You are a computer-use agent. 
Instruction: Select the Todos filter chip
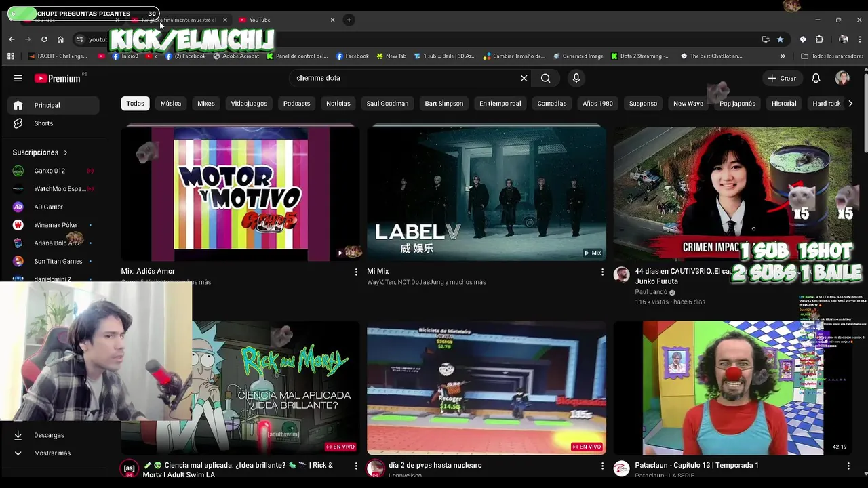pos(135,104)
